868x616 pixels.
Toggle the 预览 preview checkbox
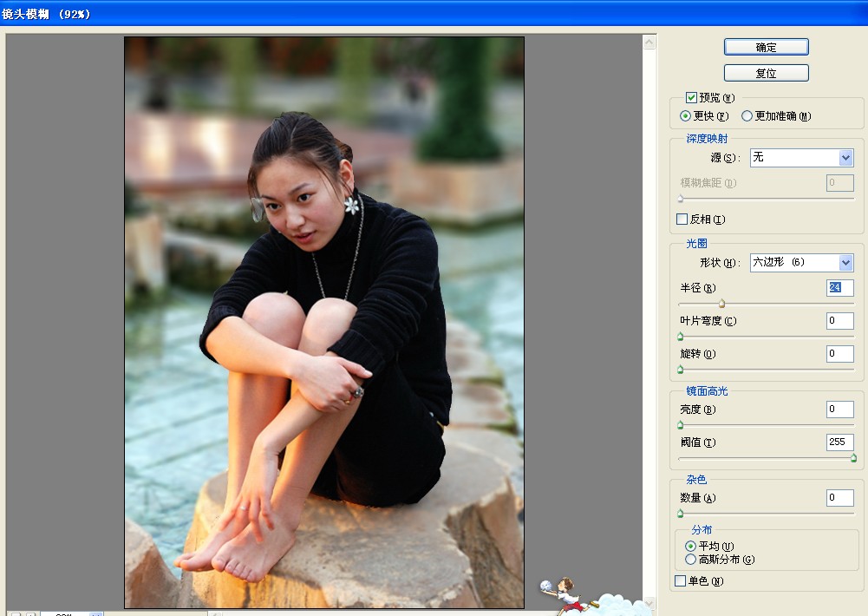click(x=691, y=98)
